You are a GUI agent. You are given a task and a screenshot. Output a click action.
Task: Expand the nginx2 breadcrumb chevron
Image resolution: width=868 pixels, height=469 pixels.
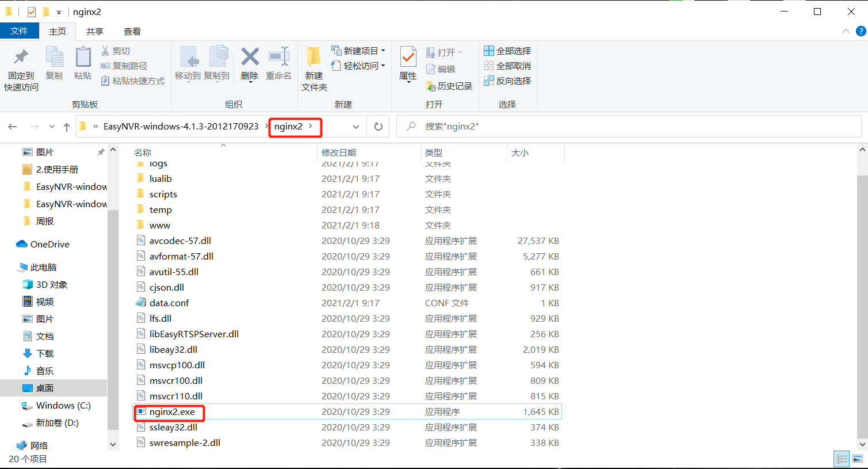pyautogui.click(x=311, y=126)
